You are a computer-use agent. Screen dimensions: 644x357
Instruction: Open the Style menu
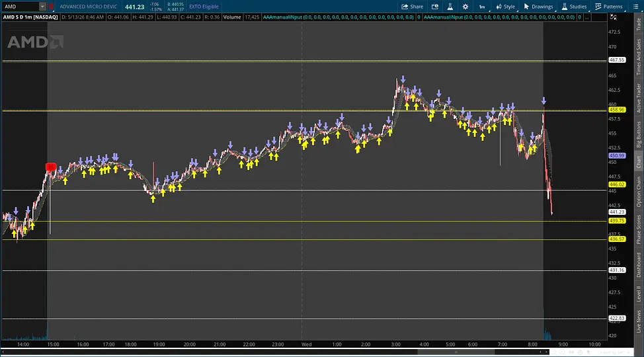point(505,7)
